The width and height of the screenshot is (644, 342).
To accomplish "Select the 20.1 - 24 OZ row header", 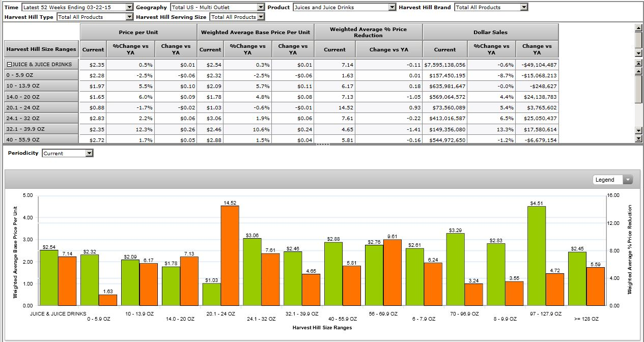I will coord(41,107).
